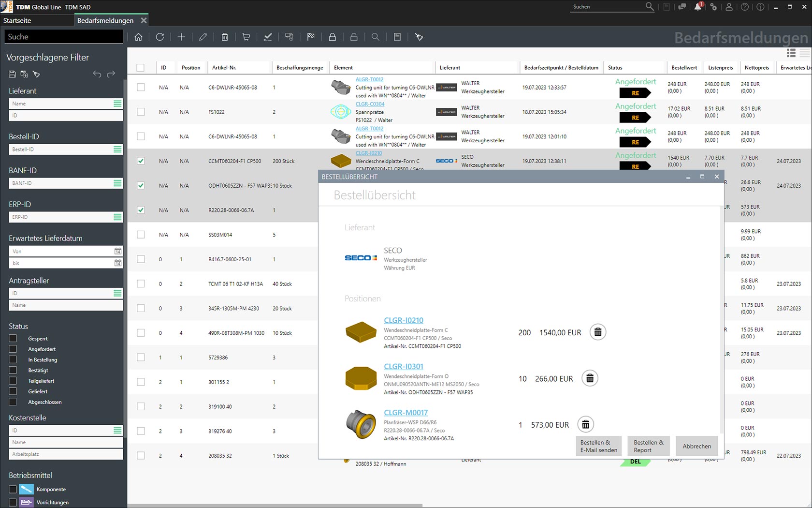The image size is (812, 508).
Task: Click the horizontal scrollbar at bottom
Action: (275, 506)
